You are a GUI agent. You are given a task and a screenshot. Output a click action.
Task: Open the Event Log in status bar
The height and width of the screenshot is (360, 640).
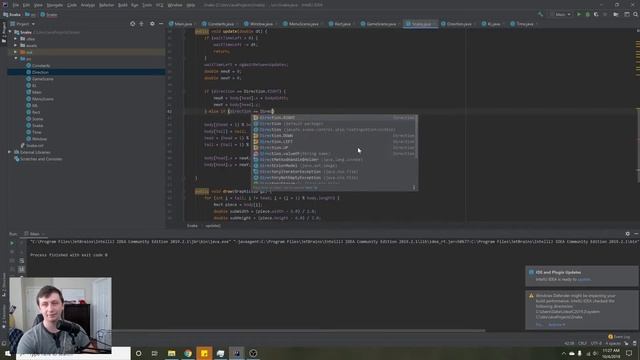(x=619, y=337)
